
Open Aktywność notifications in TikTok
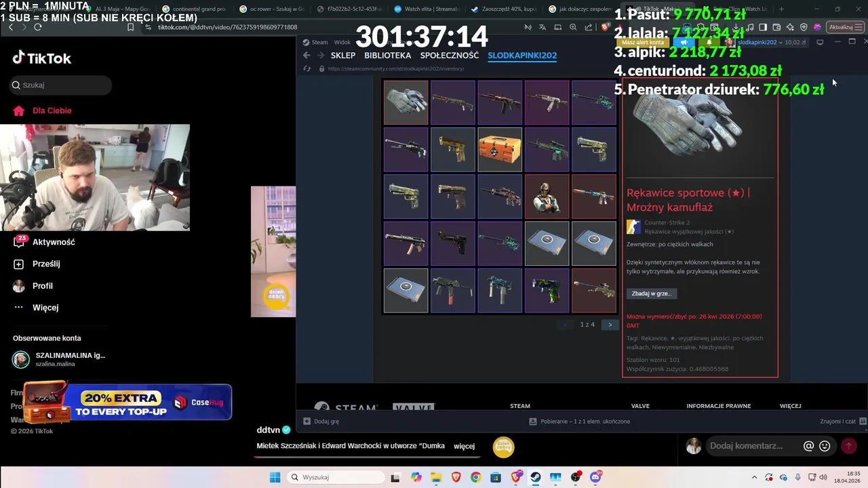pyautogui.click(x=44, y=242)
